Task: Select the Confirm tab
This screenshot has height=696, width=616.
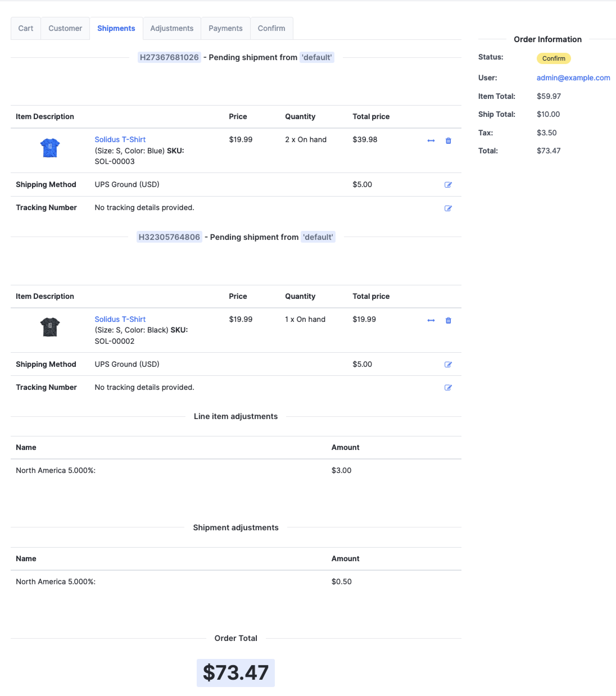Action: (x=271, y=28)
